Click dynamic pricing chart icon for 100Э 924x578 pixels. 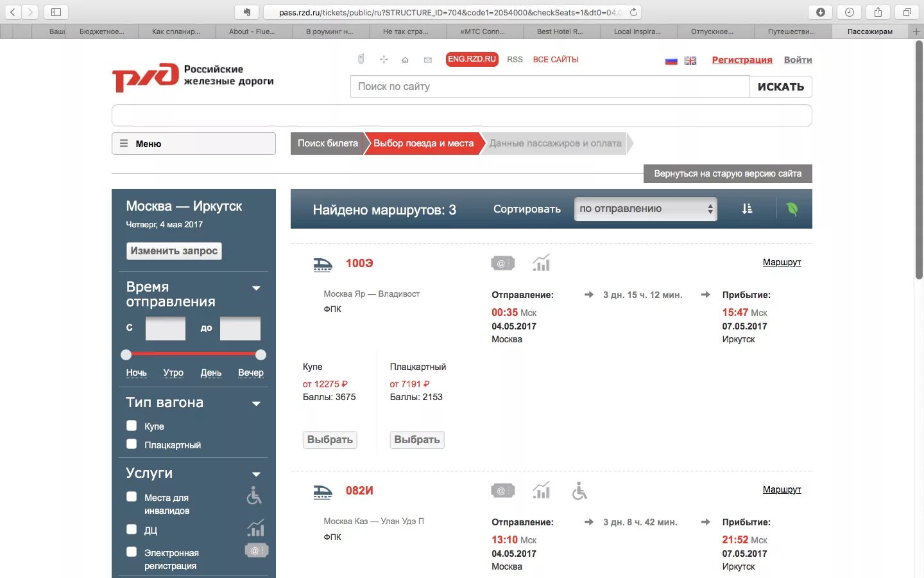(x=542, y=263)
